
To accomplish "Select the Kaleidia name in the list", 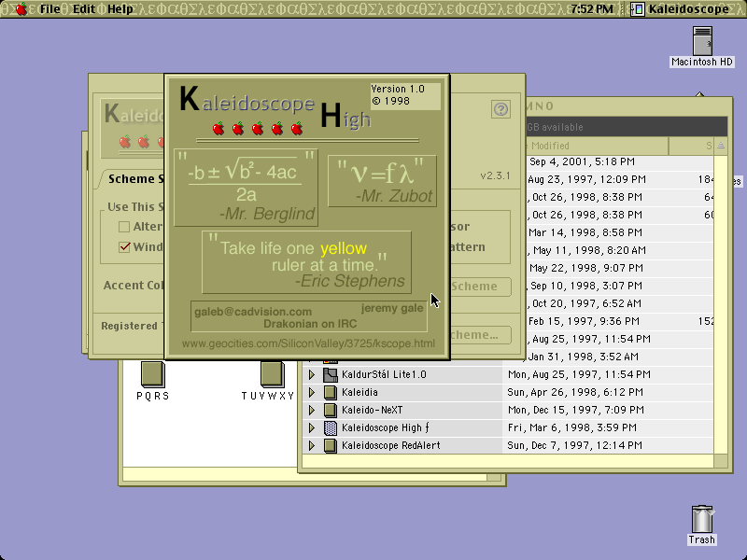I will point(359,392).
